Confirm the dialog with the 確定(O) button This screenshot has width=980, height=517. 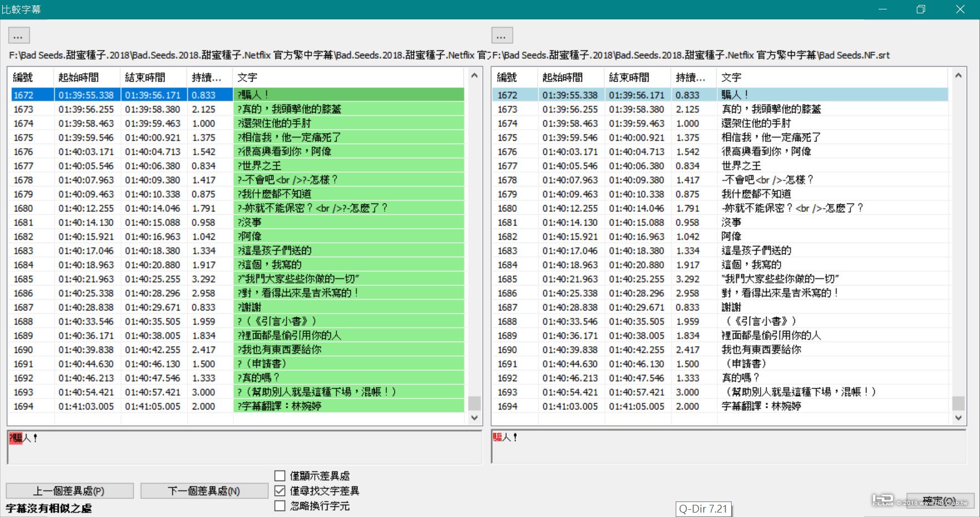[940, 501]
